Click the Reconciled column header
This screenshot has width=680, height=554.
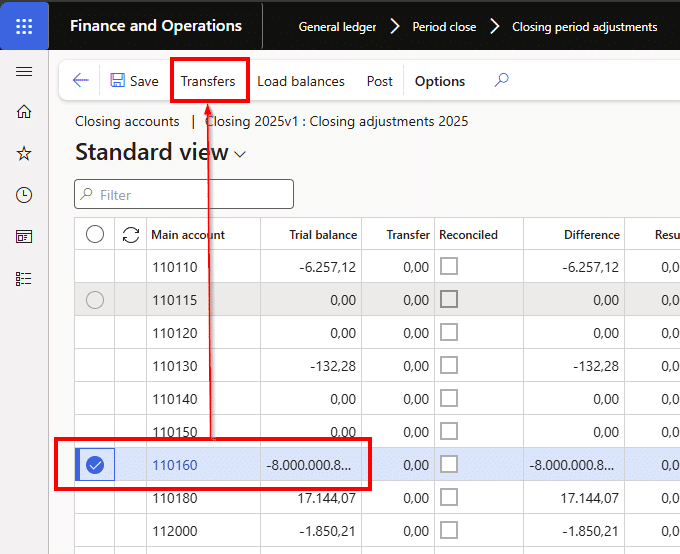(x=468, y=235)
